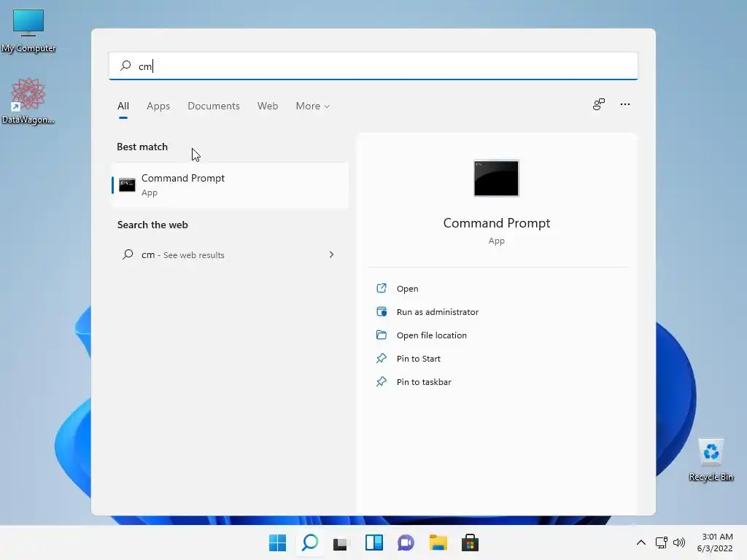Image resolution: width=747 pixels, height=560 pixels.
Task: Choose Run as administrator
Action: point(438,312)
